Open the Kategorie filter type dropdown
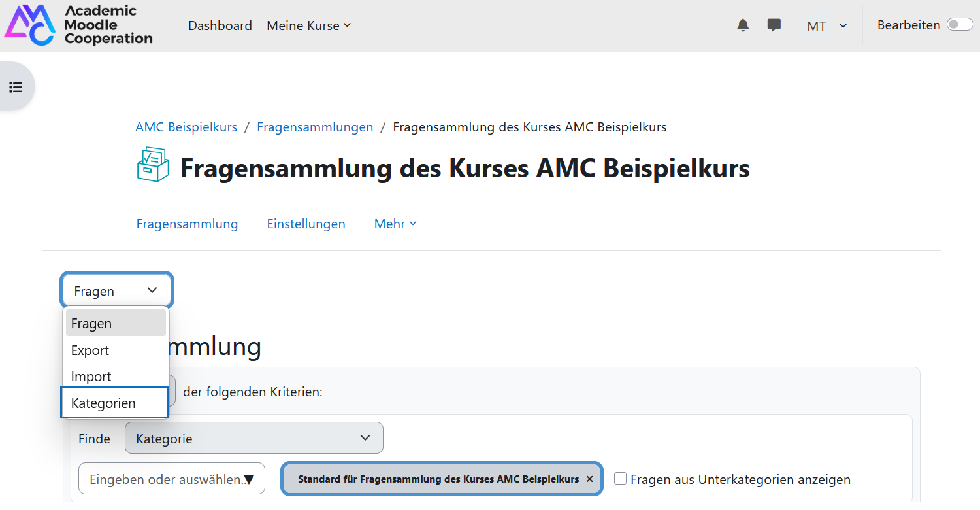The width and height of the screenshot is (980, 510). pyautogui.click(x=253, y=438)
